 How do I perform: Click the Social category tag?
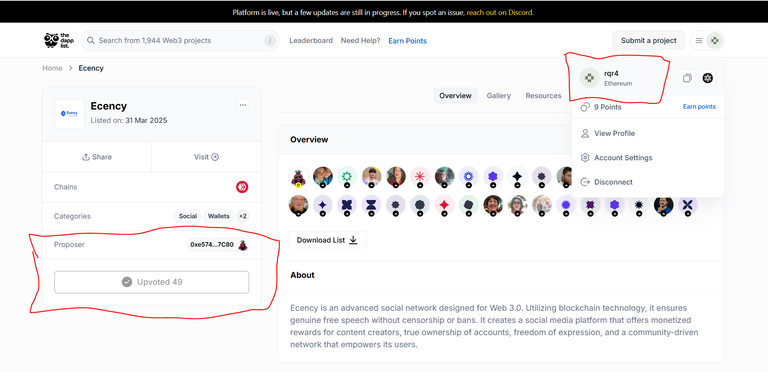(188, 216)
